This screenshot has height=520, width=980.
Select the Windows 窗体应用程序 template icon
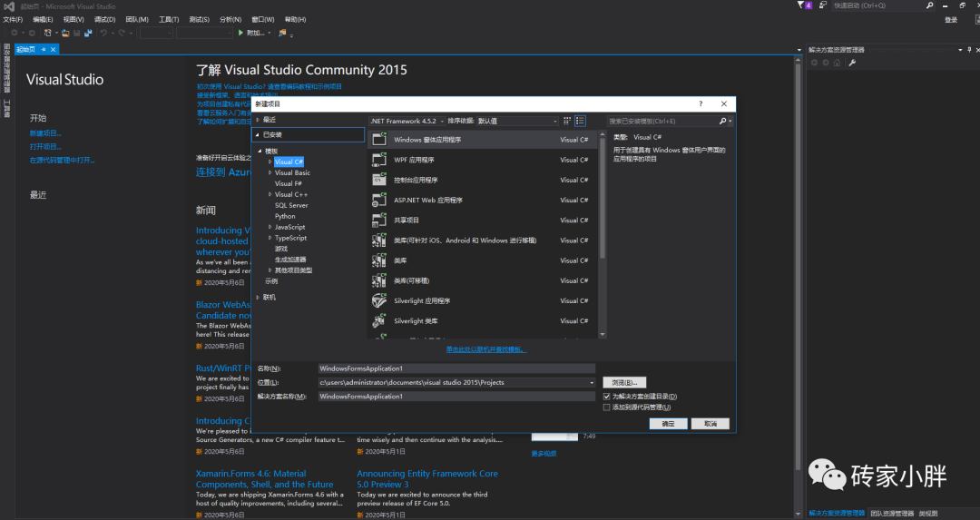pyautogui.click(x=379, y=140)
